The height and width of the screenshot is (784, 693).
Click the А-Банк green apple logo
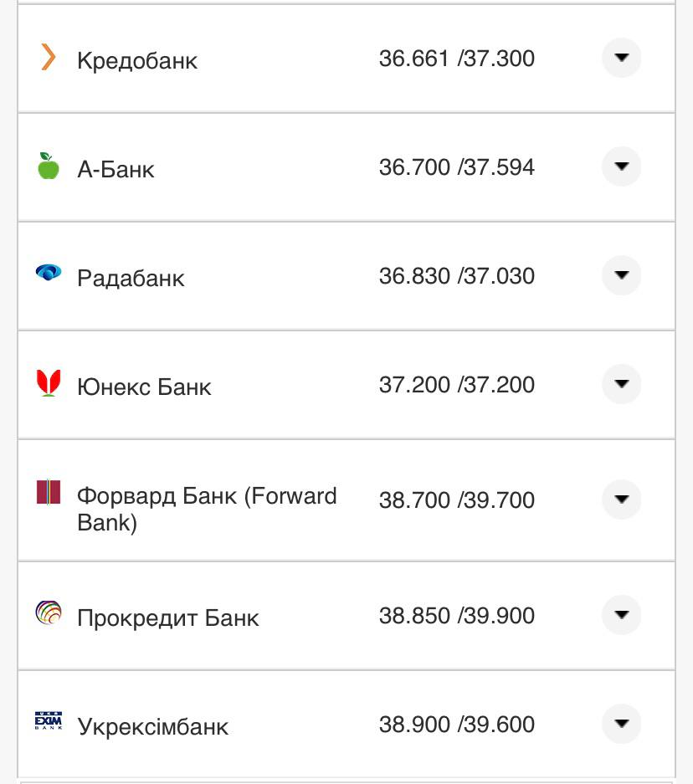tap(49, 166)
